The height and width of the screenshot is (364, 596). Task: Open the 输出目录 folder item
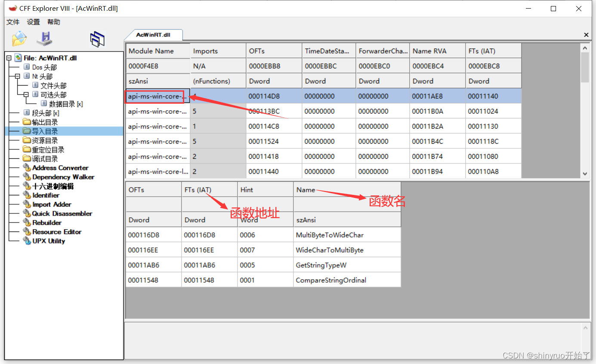(45, 122)
